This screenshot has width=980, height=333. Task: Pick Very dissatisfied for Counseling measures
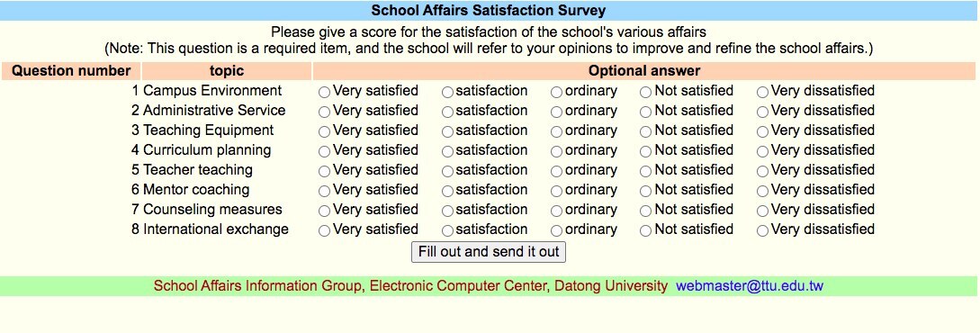click(x=762, y=211)
